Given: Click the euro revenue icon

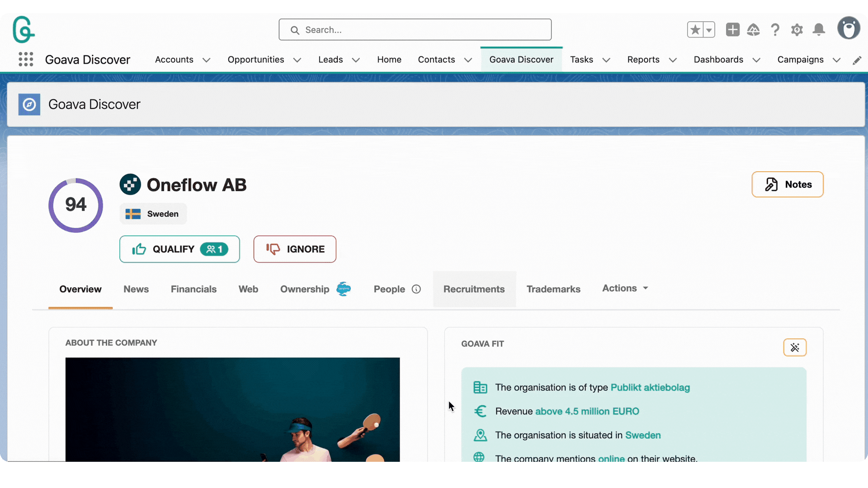Looking at the screenshot, I should pos(480,411).
